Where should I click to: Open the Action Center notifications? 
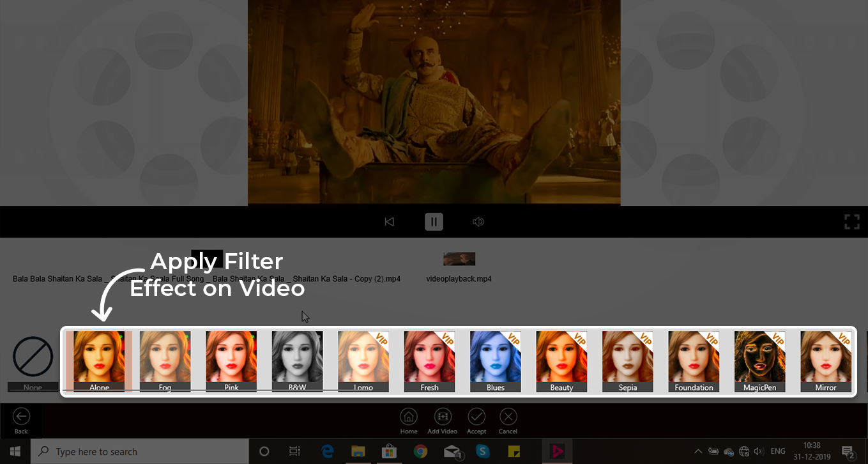(x=849, y=452)
